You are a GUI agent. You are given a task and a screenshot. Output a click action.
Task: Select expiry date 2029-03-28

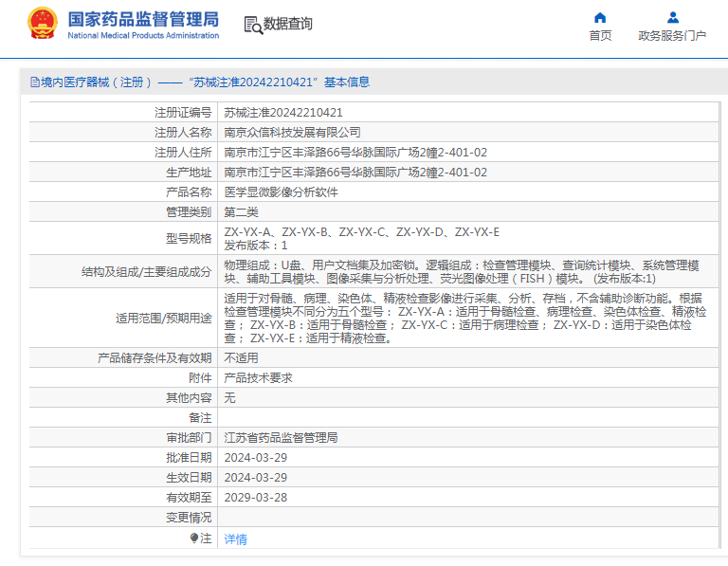pos(255,498)
